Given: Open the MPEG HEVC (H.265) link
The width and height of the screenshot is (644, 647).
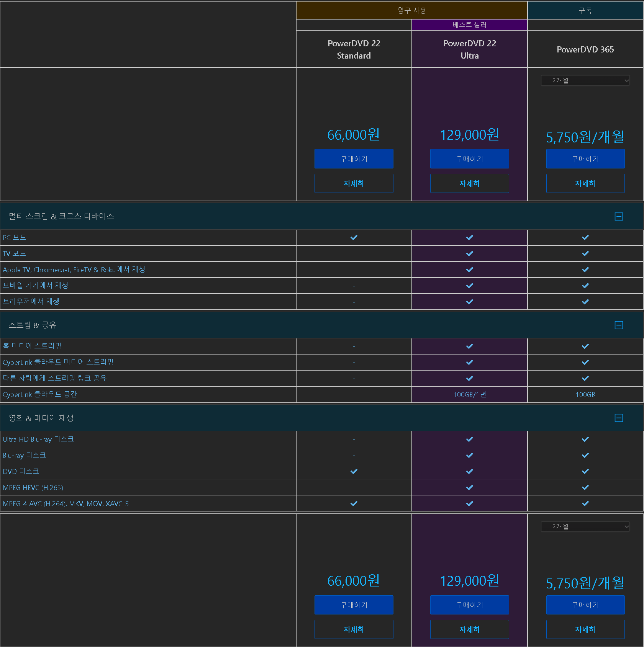Looking at the screenshot, I should [x=33, y=487].
